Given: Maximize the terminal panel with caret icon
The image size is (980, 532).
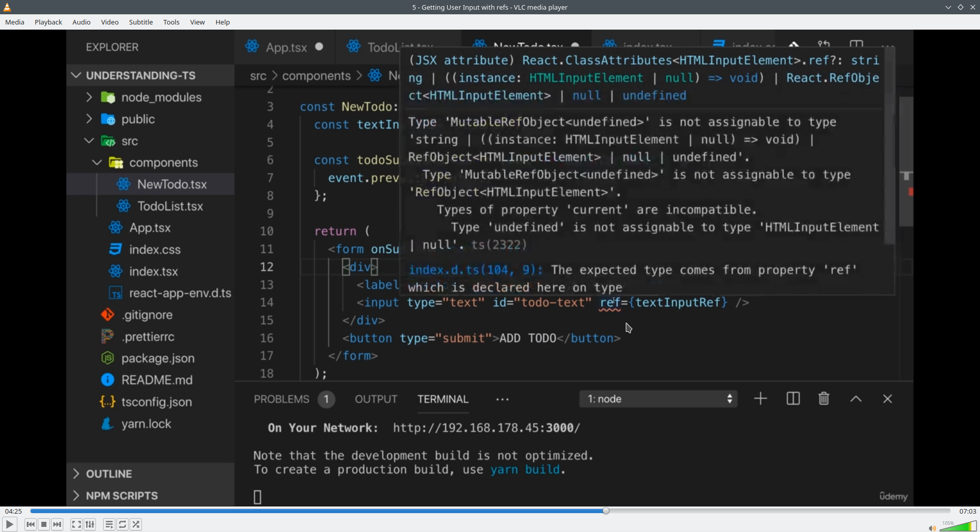Looking at the screenshot, I should [856, 399].
